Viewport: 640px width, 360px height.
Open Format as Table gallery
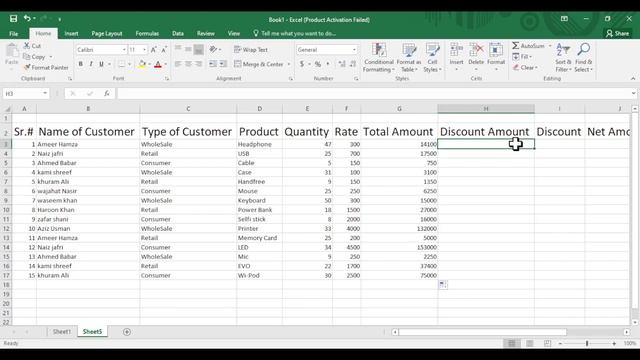(x=409, y=58)
